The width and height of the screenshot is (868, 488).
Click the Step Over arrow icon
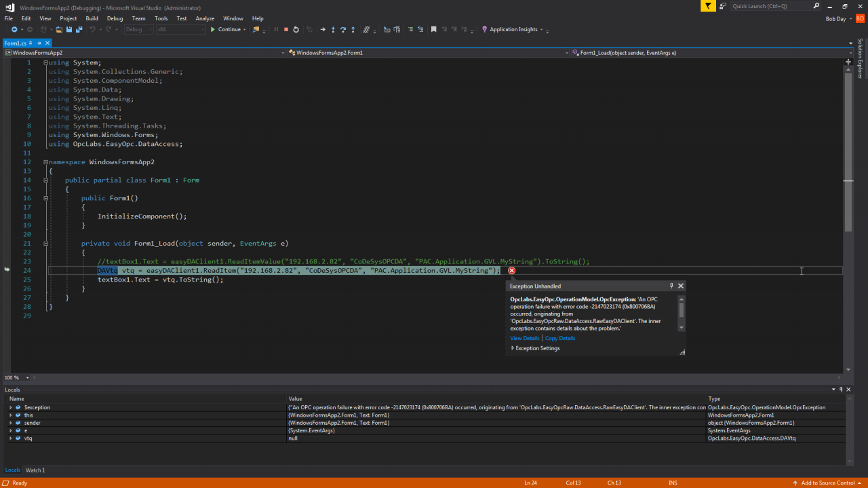pyautogui.click(x=343, y=30)
